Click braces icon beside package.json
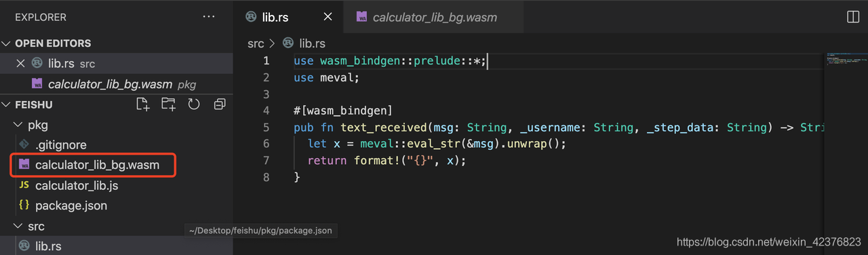868x255 pixels. [24, 205]
